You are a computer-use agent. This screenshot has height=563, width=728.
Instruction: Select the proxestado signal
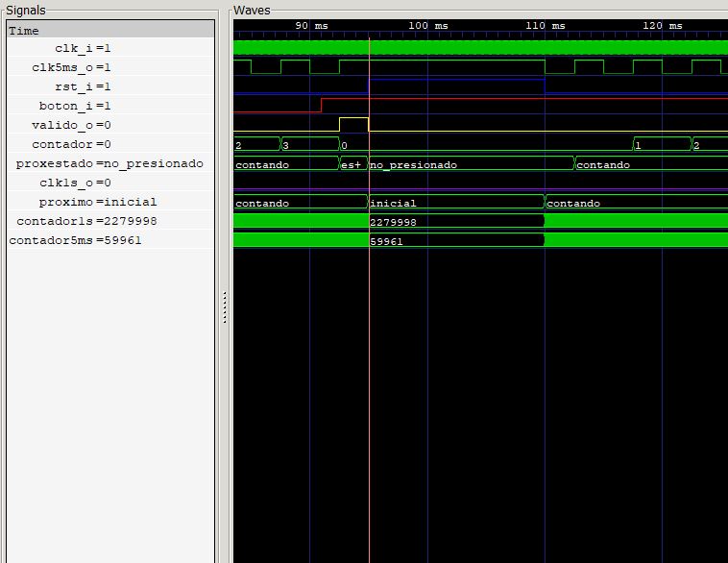tap(109, 163)
